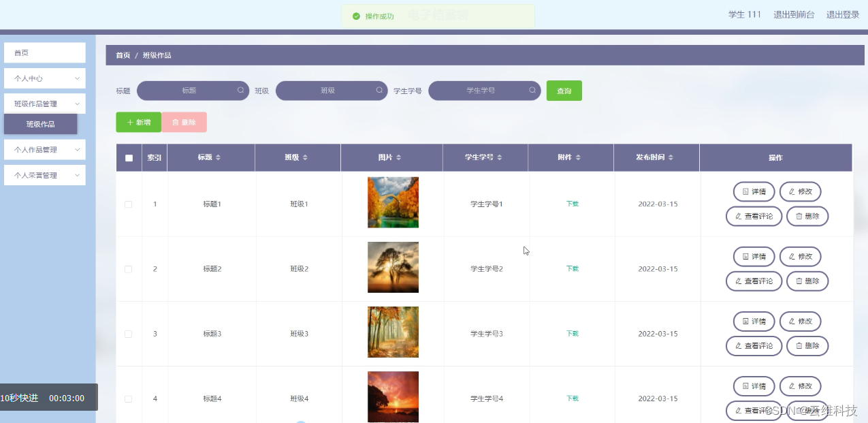Click 修改 for row 标题2
The width and height of the screenshot is (868, 423).
(x=800, y=256)
